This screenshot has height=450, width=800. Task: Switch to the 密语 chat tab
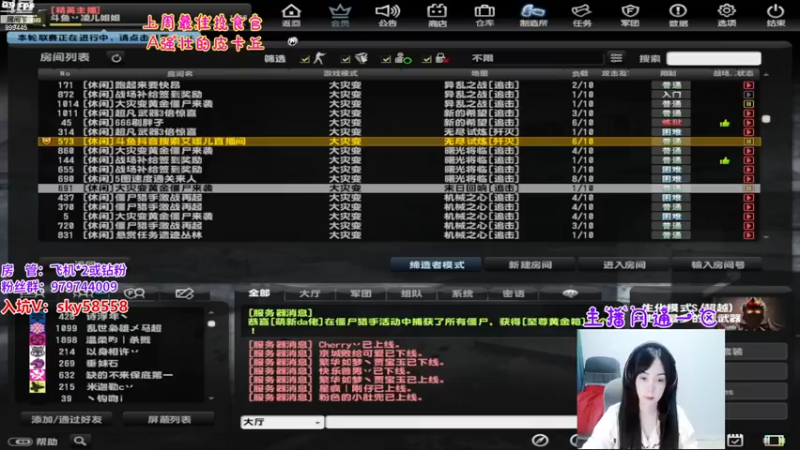pos(513,293)
